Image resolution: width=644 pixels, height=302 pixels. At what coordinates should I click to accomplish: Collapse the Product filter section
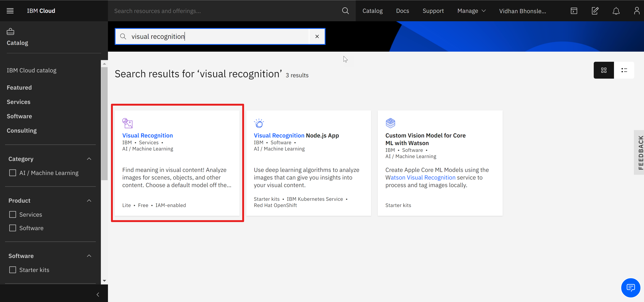[x=89, y=200]
